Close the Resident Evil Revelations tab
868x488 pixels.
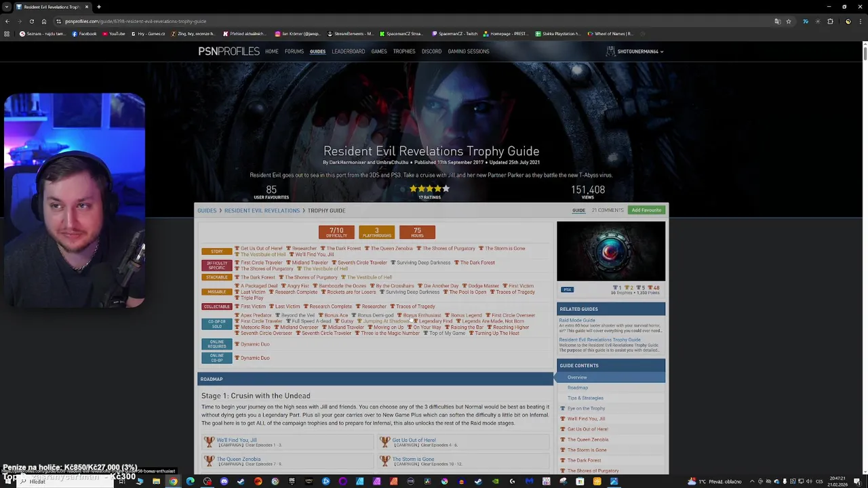(87, 7)
